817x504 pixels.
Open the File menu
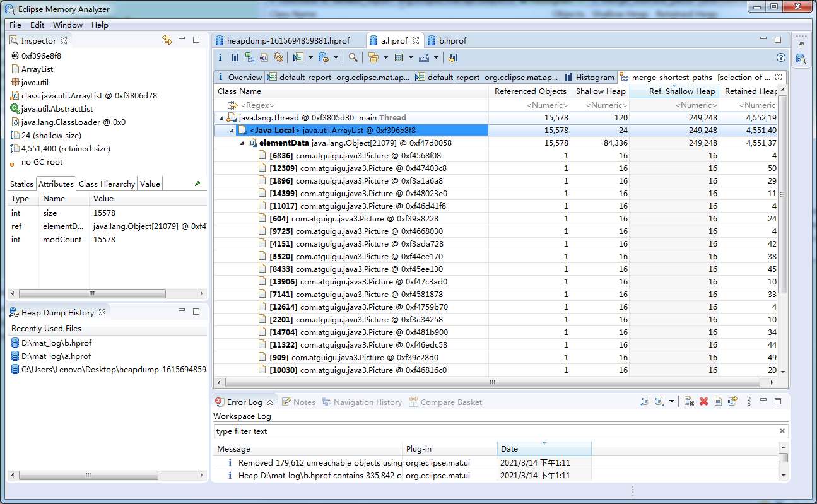pyautogui.click(x=15, y=25)
